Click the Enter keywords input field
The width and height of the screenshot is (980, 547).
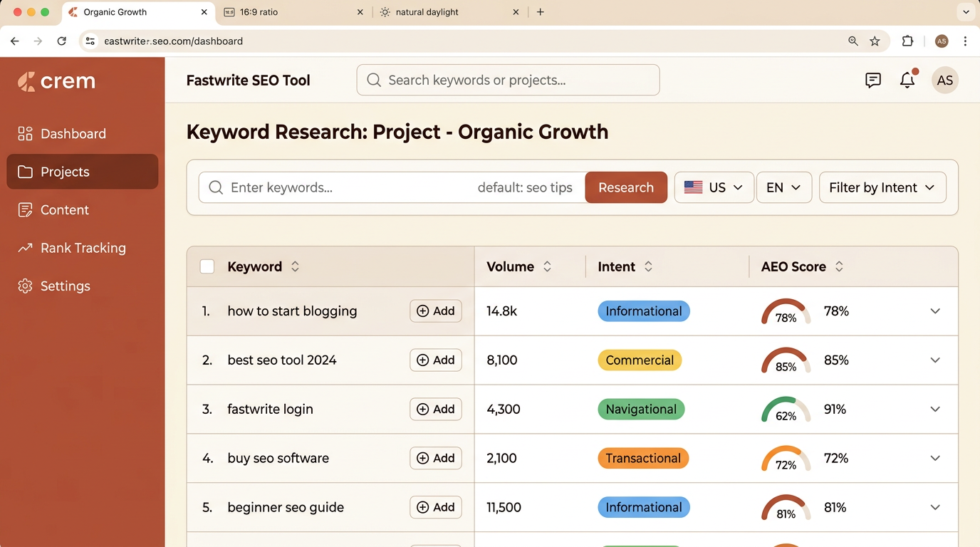pos(392,187)
